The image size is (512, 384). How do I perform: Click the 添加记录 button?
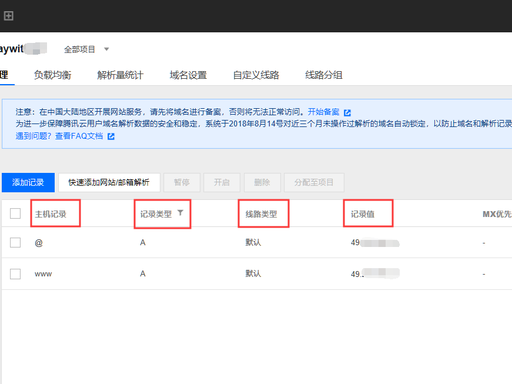[x=28, y=182]
